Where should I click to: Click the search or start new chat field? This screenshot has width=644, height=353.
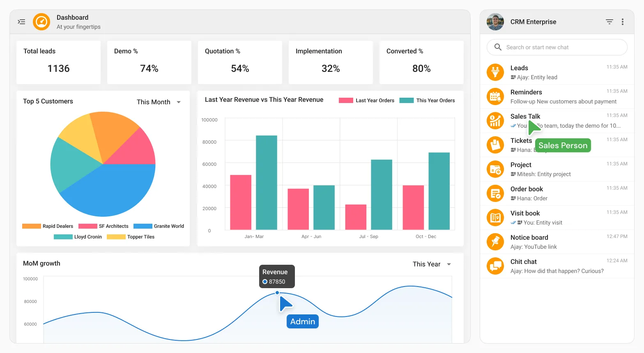(557, 47)
